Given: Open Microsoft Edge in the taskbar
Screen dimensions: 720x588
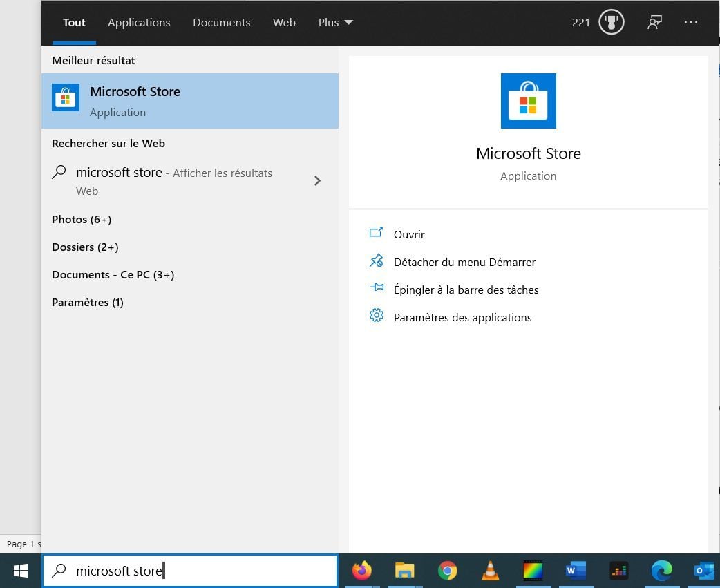Looking at the screenshot, I should [661, 571].
